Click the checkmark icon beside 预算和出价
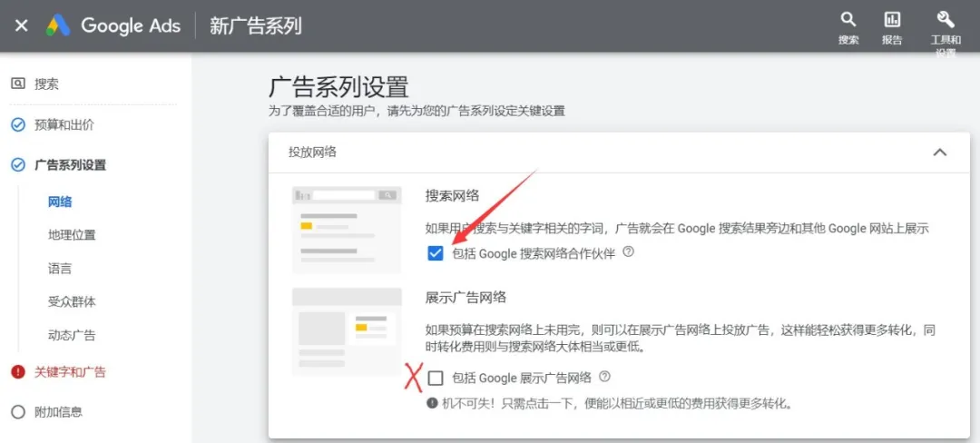 [x=18, y=124]
